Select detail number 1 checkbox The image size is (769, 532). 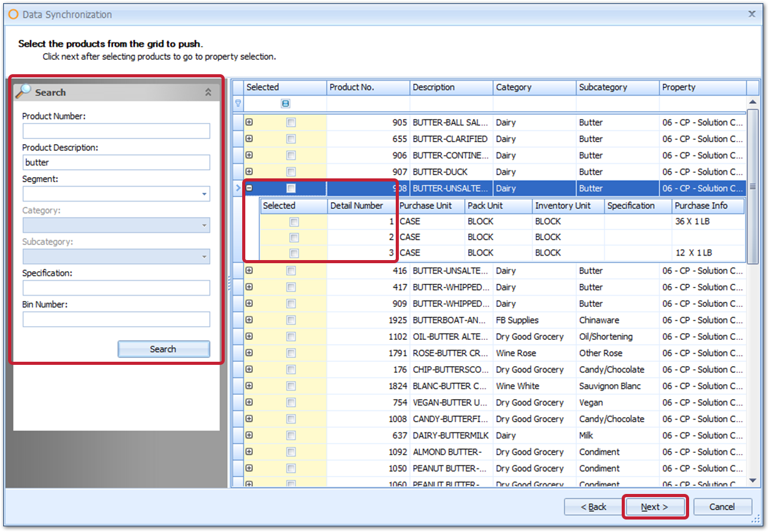(x=294, y=221)
